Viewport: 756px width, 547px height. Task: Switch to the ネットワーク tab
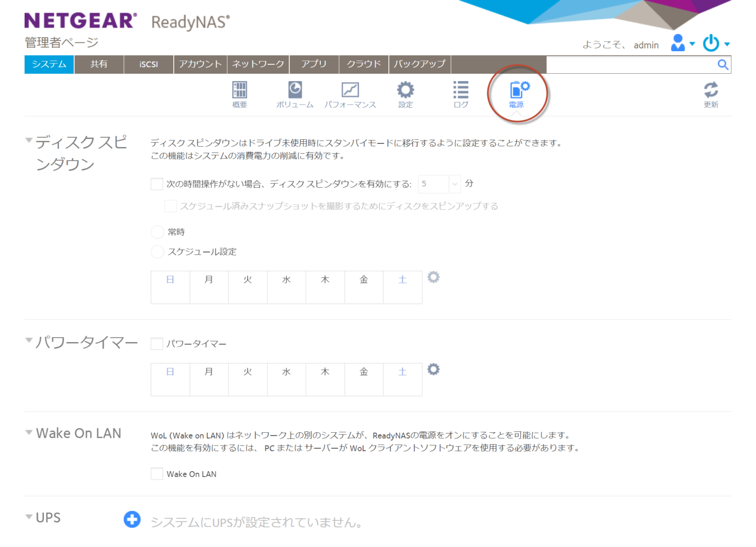click(x=257, y=64)
